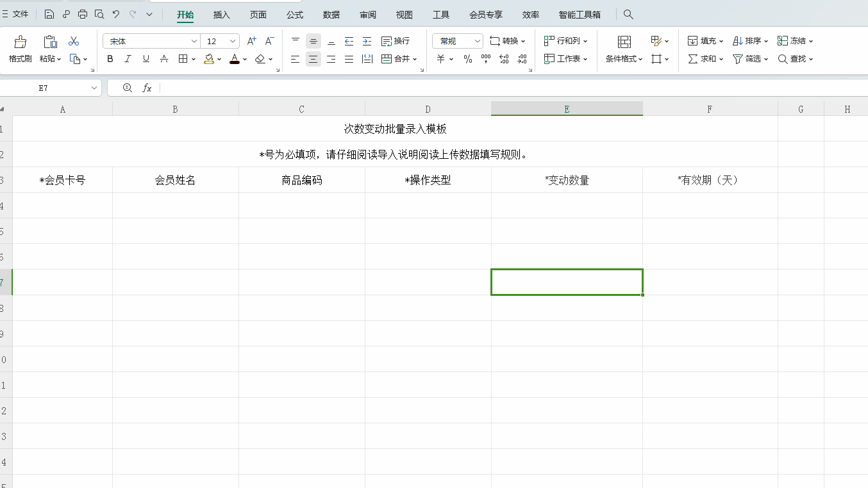Click the 换行 wrap text button
This screenshot has height=488, width=868.
click(x=397, y=40)
